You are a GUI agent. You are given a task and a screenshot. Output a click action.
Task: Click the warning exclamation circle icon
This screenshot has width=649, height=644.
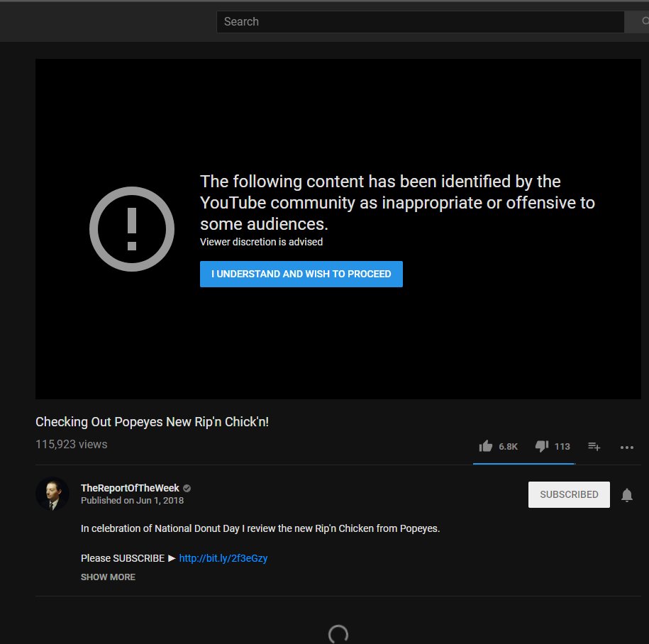[x=132, y=229]
